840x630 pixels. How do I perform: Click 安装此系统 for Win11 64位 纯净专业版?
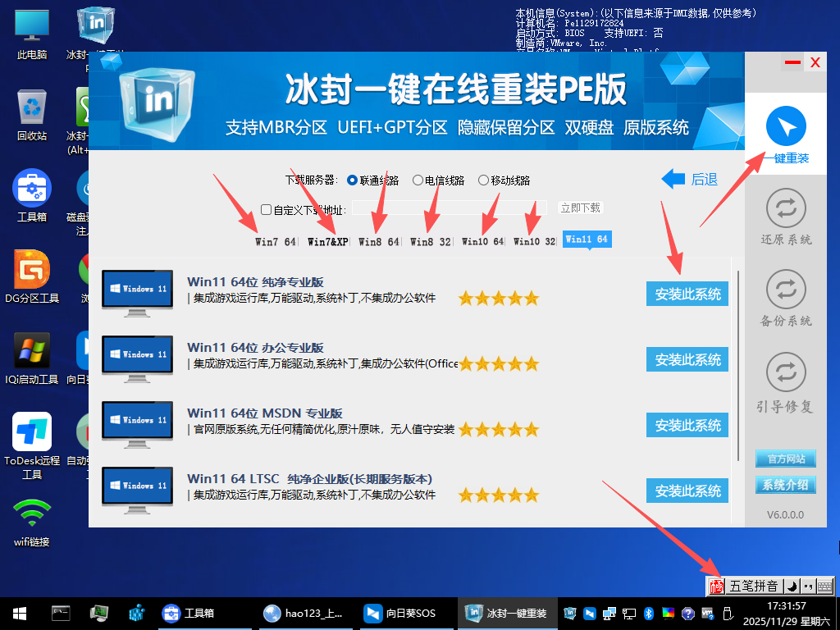687,293
